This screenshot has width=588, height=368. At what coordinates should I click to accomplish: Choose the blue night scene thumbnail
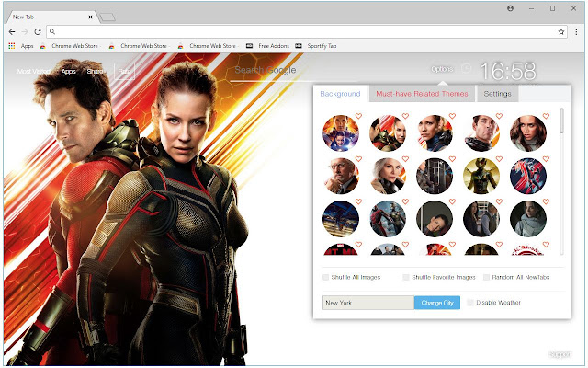(341, 219)
